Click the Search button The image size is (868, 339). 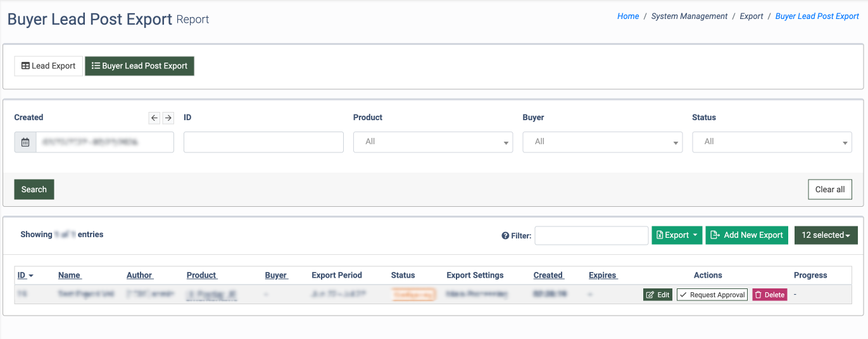(x=34, y=189)
